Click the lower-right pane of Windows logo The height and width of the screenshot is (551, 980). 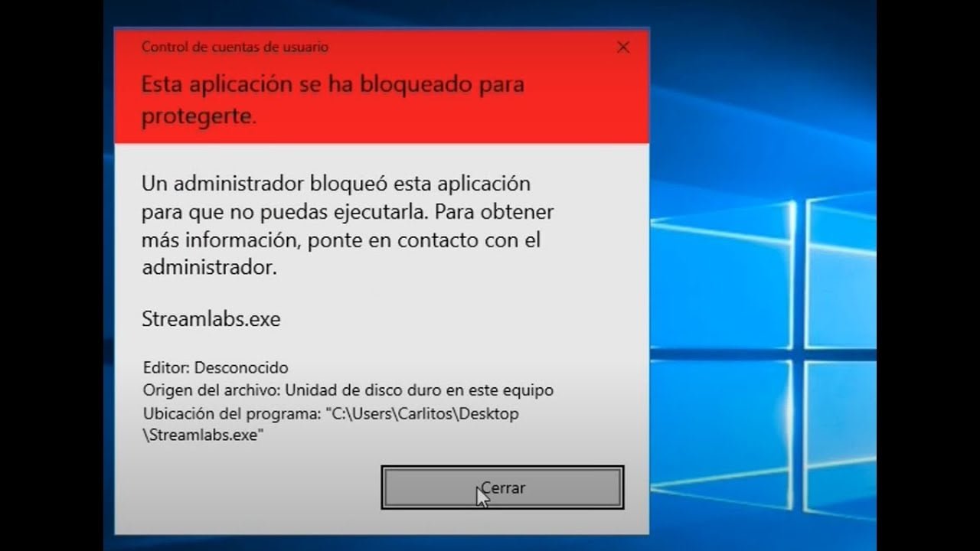tap(841, 442)
